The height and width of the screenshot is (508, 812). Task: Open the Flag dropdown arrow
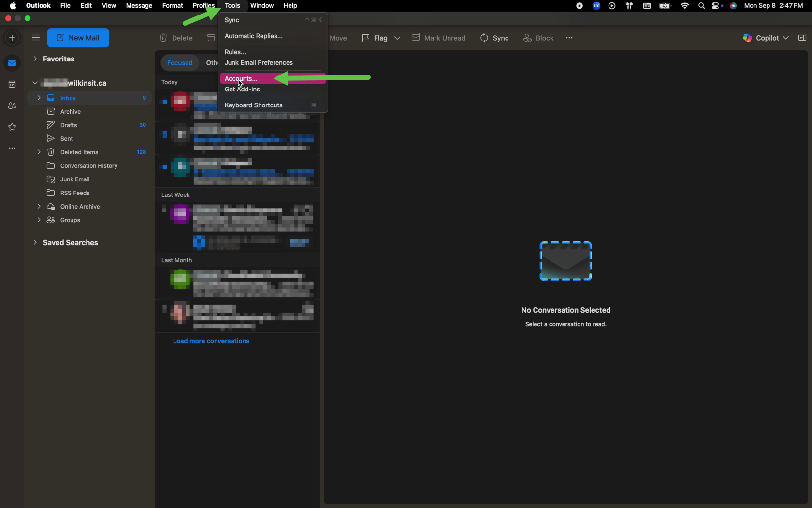click(397, 38)
